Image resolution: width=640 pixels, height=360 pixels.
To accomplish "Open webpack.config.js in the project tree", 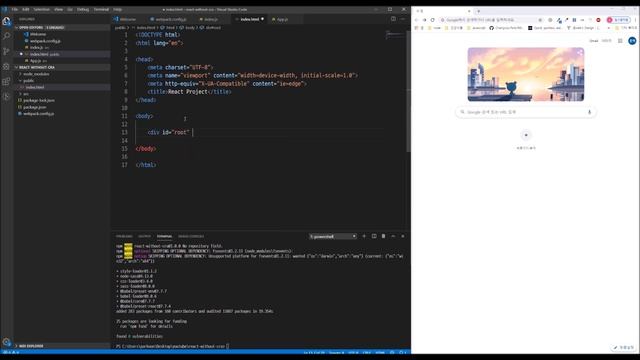I will 38,114.
